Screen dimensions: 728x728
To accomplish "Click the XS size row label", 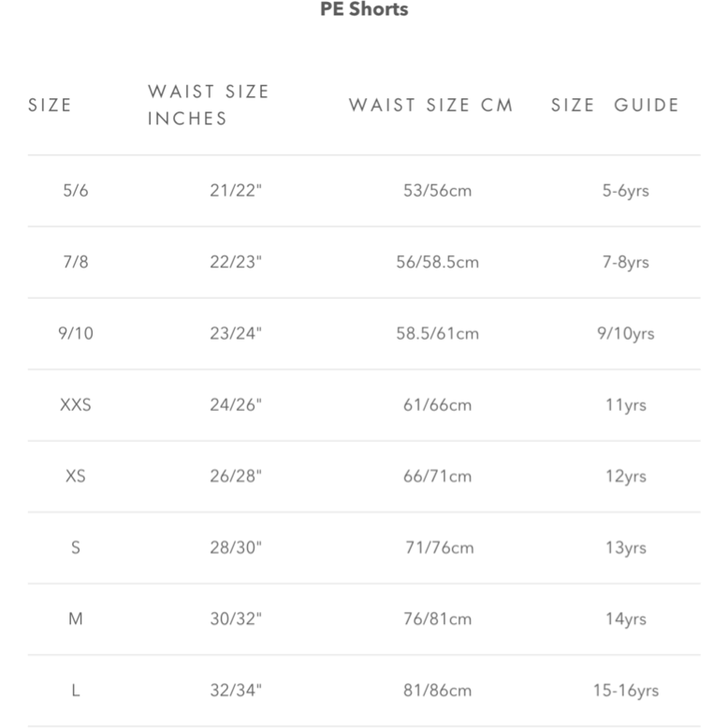I will (x=76, y=476).
